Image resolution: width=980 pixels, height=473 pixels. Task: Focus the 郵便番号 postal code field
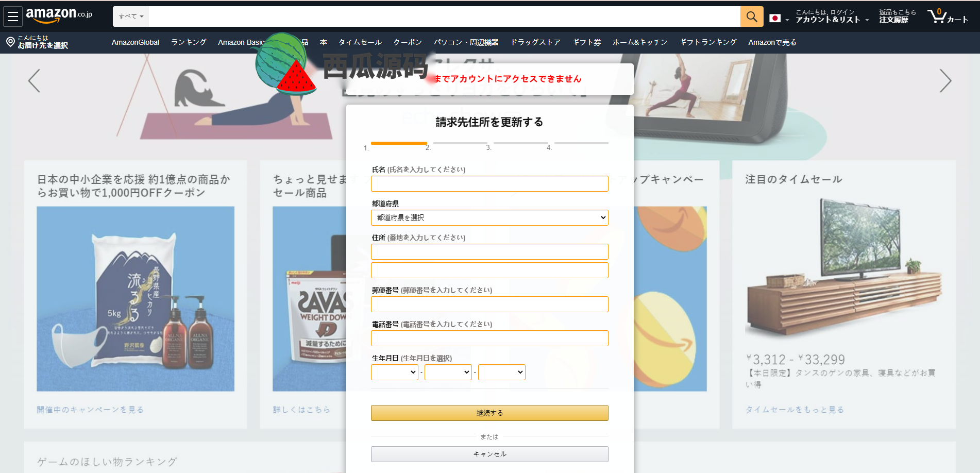coord(489,304)
